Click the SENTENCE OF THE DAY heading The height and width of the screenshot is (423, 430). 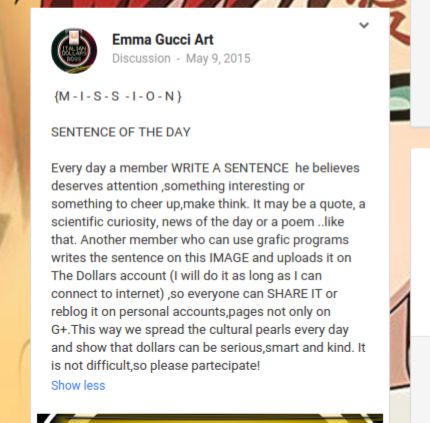point(121,132)
